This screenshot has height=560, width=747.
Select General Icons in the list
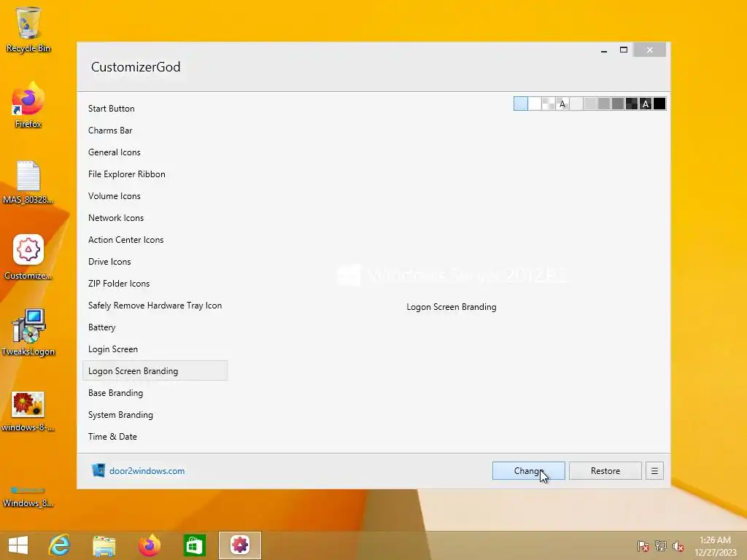[x=155, y=152]
